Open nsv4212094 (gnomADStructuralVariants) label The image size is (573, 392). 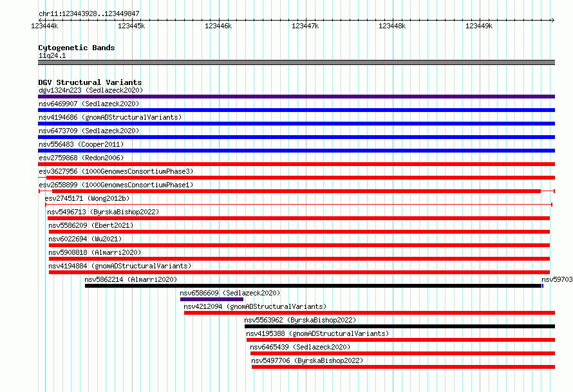click(255, 306)
